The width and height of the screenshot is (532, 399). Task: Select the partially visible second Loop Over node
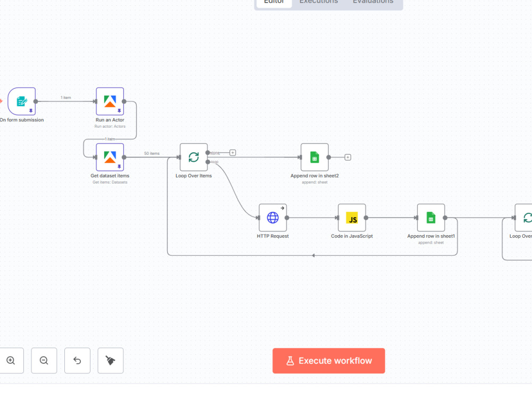click(x=523, y=218)
